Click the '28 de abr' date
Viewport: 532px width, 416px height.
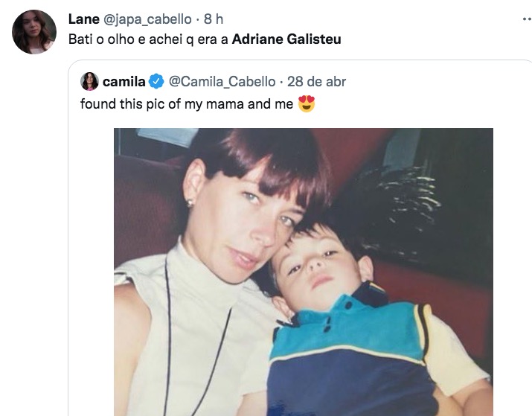(x=316, y=81)
